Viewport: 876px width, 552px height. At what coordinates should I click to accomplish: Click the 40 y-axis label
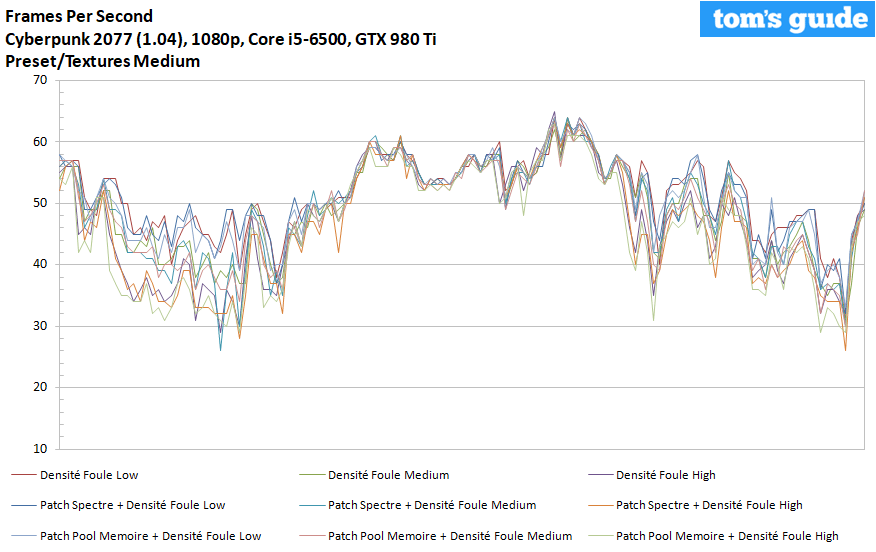40,264
